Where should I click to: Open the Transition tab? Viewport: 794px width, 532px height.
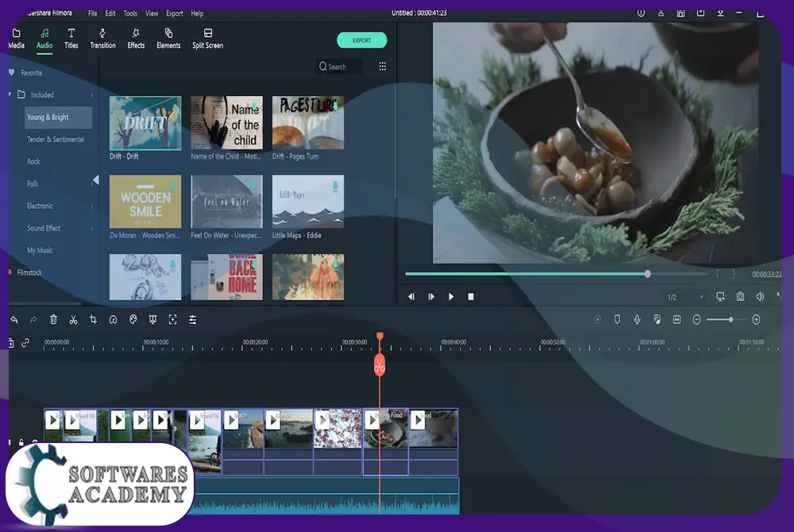tap(102, 39)
